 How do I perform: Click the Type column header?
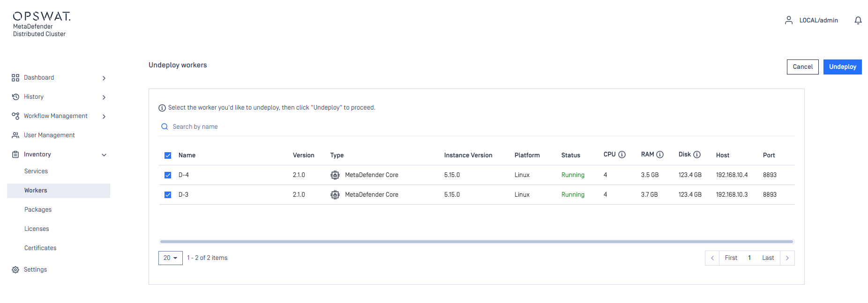[x=337, y=155]
